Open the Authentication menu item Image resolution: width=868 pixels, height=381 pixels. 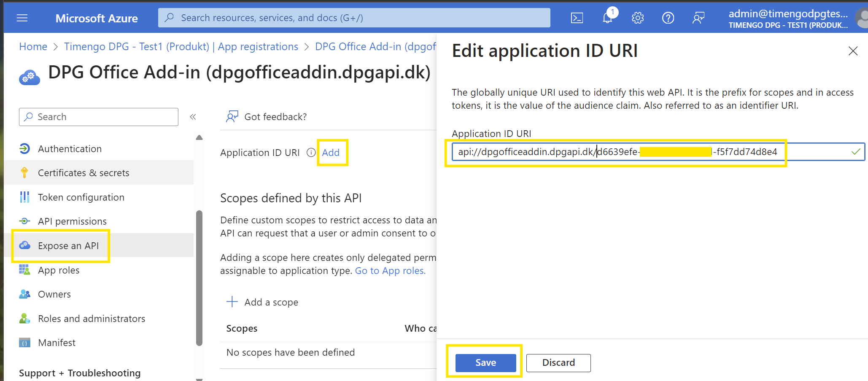click(x=70, y=149)
